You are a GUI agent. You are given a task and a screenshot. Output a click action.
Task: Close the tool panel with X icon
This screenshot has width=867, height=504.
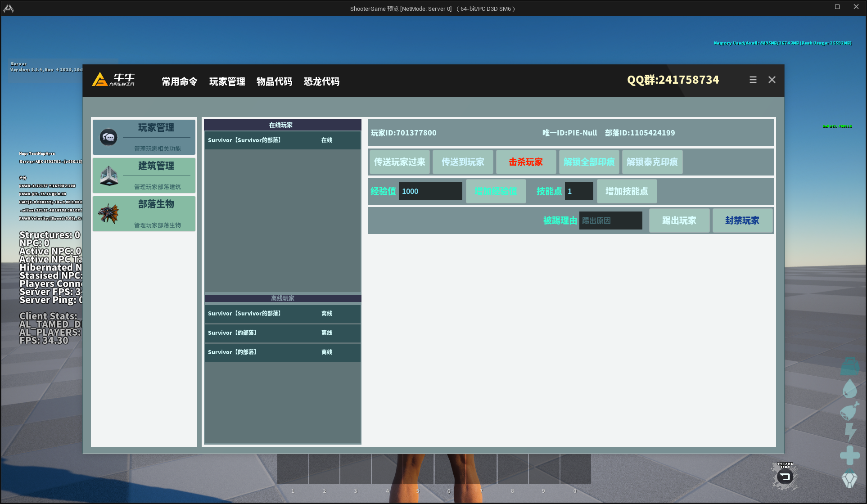point(772,80)
